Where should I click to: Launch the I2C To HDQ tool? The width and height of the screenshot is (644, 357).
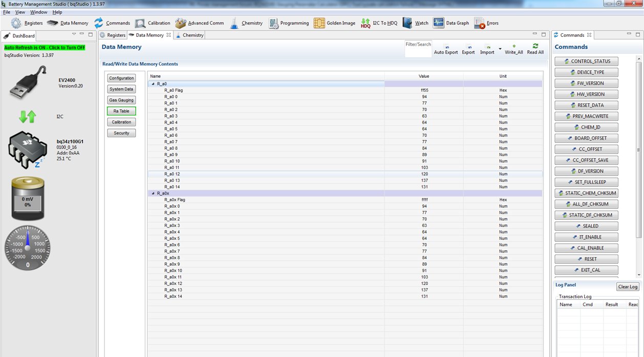(379, 23)
